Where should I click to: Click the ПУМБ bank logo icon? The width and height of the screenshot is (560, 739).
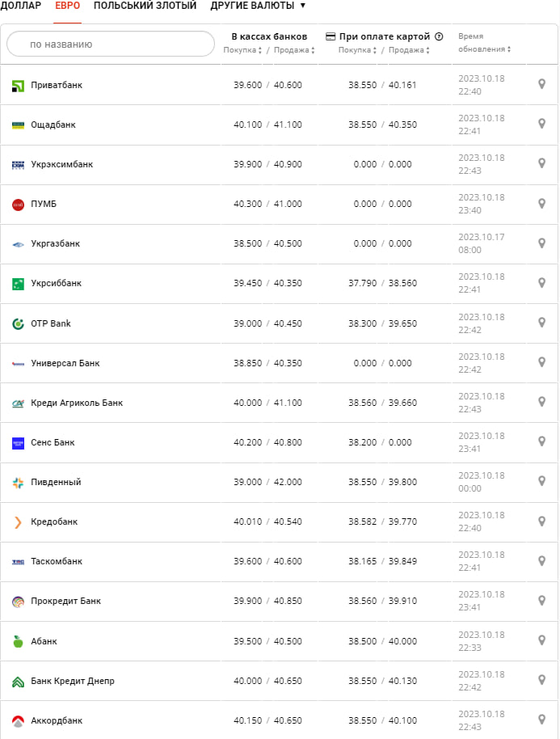(19, 205)
